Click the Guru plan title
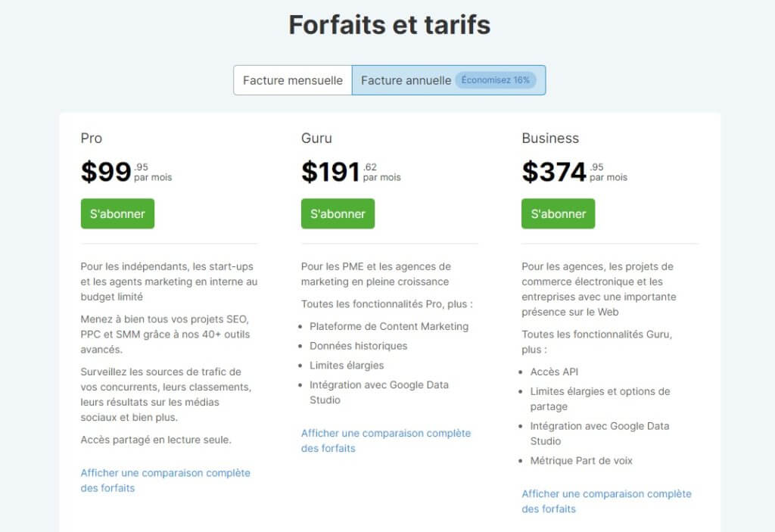Image resolution: width=775 pixels, height=532 pixels. point(316,138)
